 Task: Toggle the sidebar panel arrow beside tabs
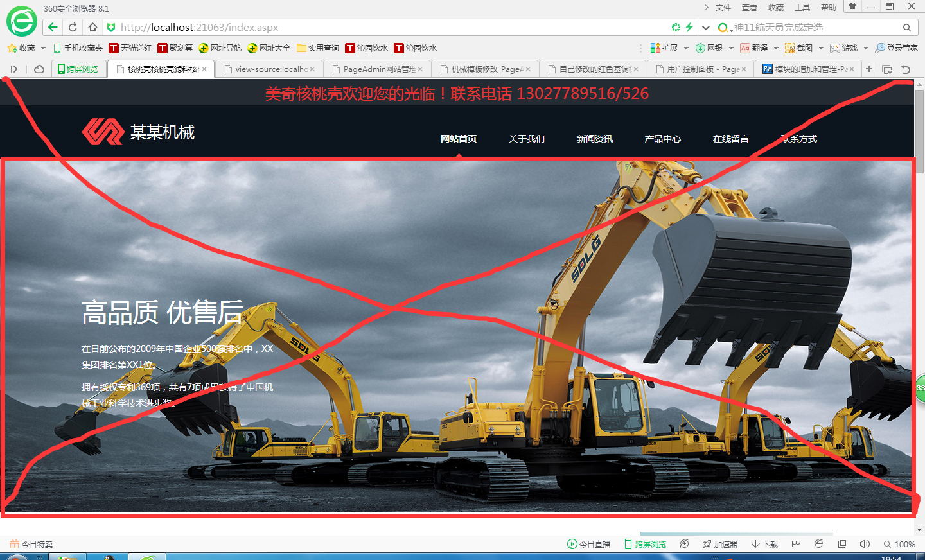(x=13, y=69)
